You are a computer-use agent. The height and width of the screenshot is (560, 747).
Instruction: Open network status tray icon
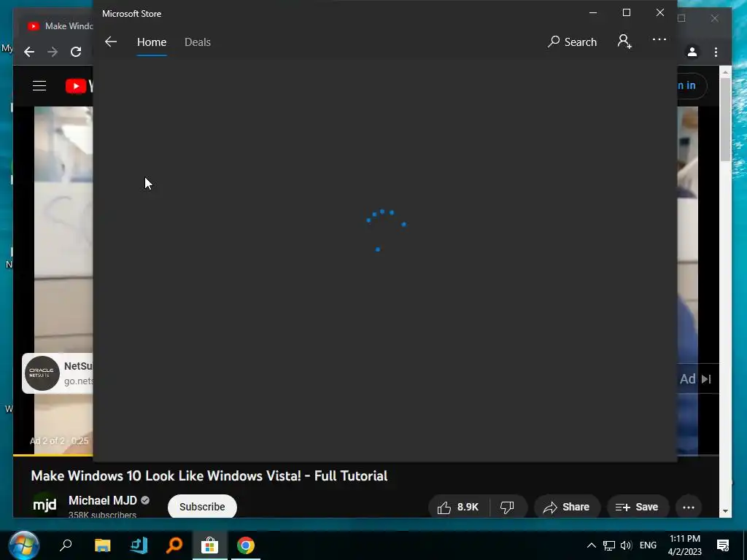pyautogui.click(x=609, y=545)
